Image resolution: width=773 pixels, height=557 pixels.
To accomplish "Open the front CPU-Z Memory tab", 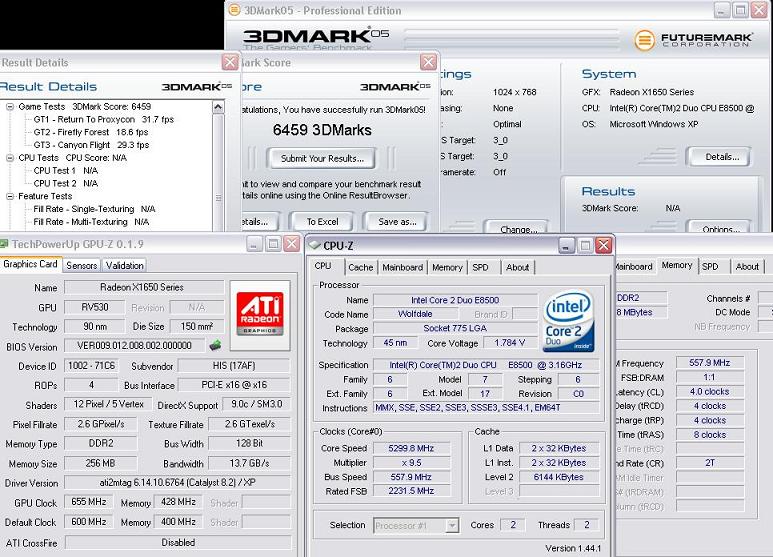I will point(447,267).
